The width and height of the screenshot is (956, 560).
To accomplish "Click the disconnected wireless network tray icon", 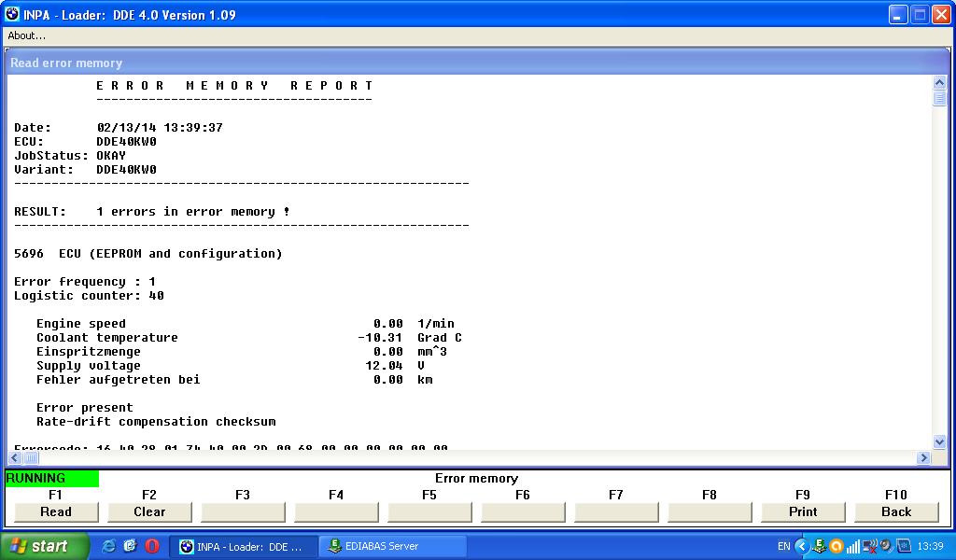I will pyautogui.click(x=869, y=546).
